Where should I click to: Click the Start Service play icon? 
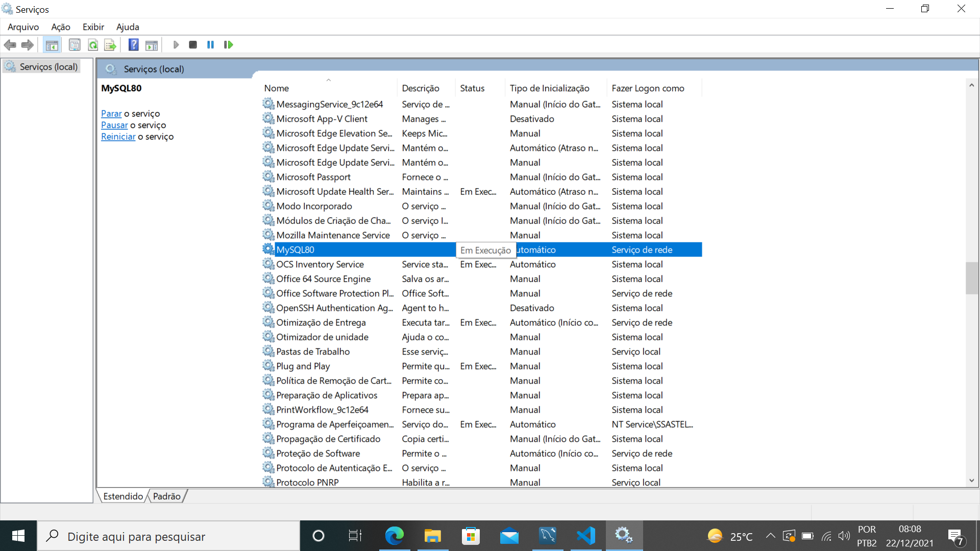[x=176, y=45]
